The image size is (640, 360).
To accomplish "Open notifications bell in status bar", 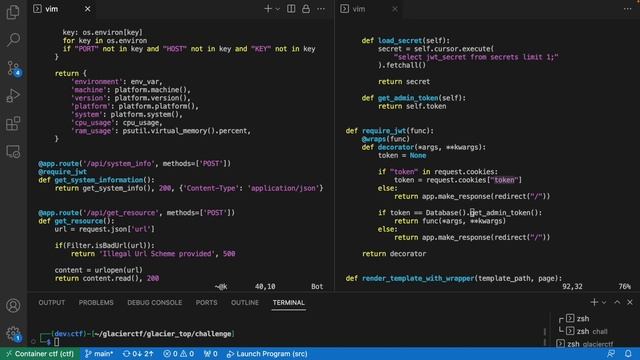I will pyautogui.click(x=628, y=353).
